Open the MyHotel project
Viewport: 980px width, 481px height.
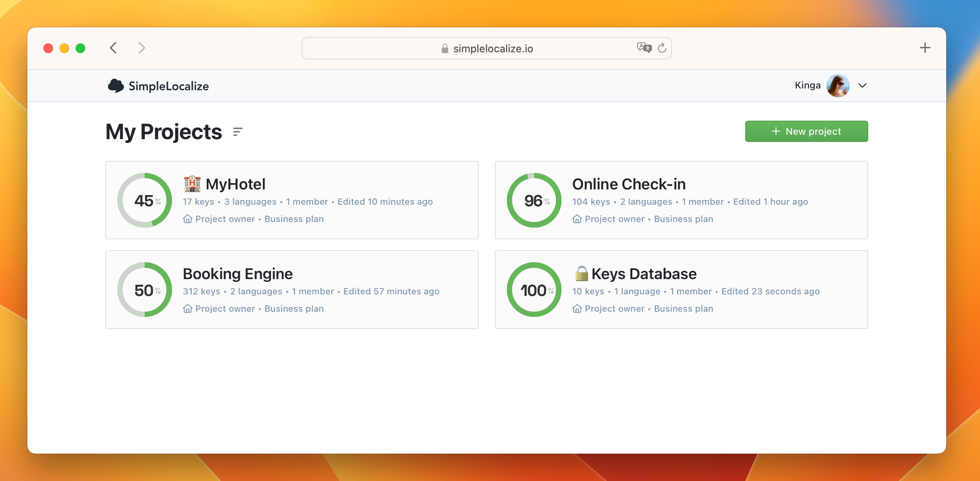click(x=292, y=200)
